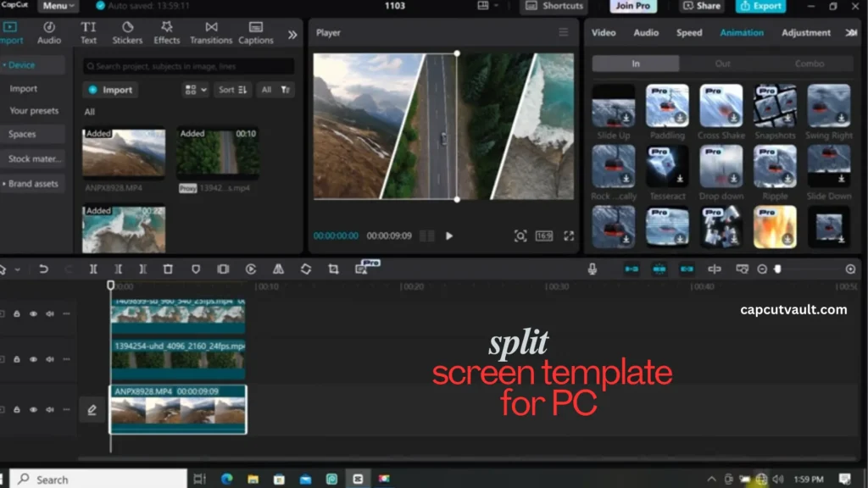Click the cover edit pencil button
The width and height of the screenshot is (868, 488).
92,410
